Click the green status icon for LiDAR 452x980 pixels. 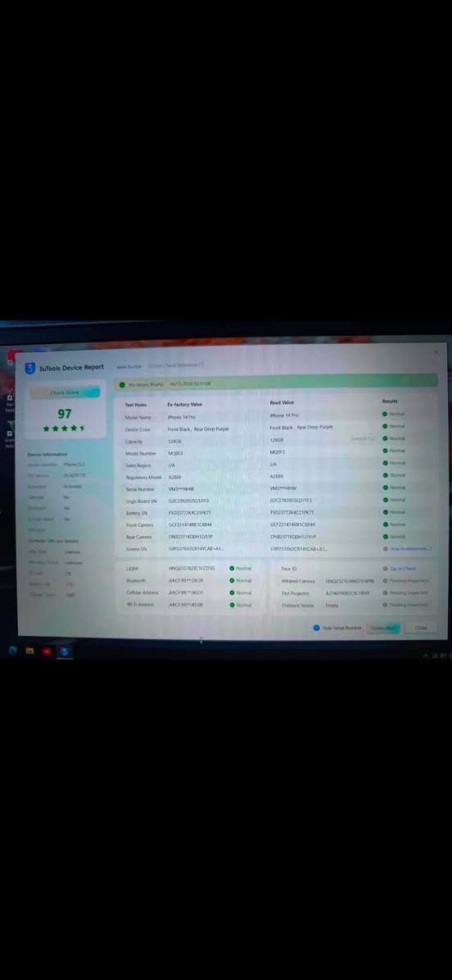tap(232, 568)
